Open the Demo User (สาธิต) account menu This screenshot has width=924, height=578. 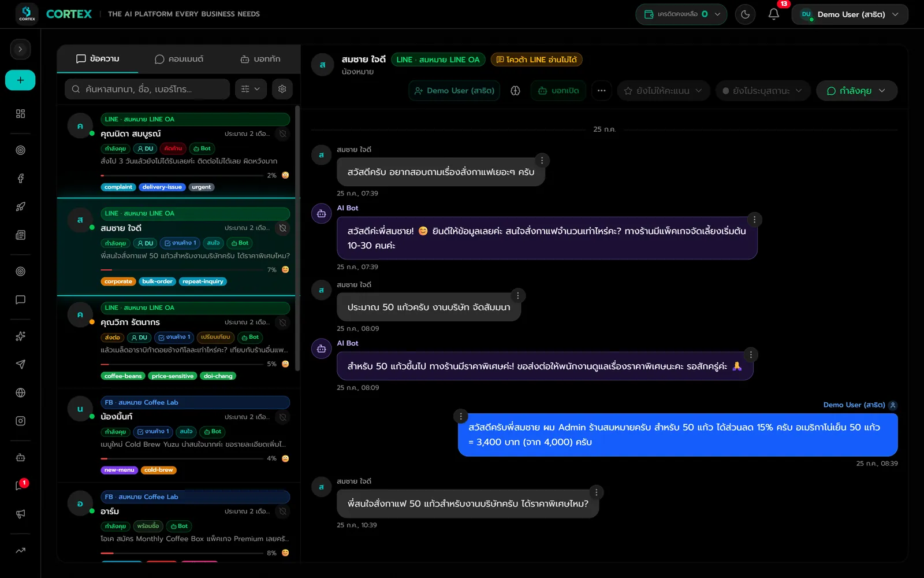point(850,14)
